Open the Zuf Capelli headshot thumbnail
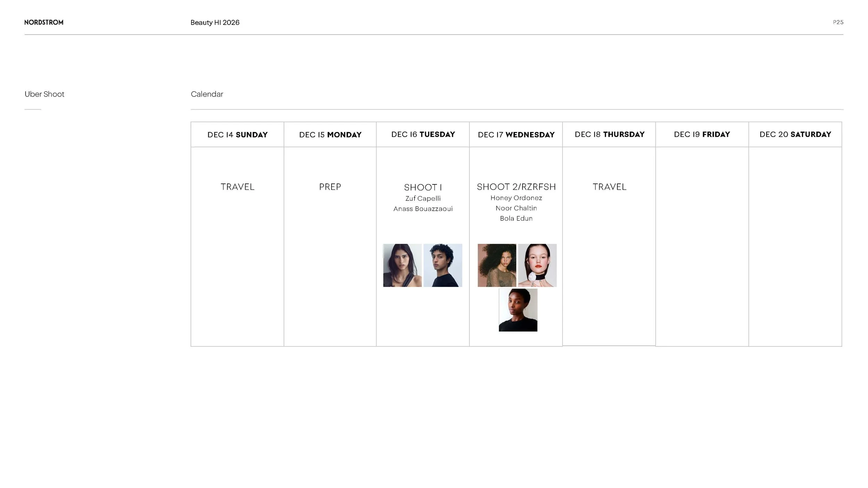Viewport: 868px width, 488px height. pyautogui.click(x=402, y=265)
